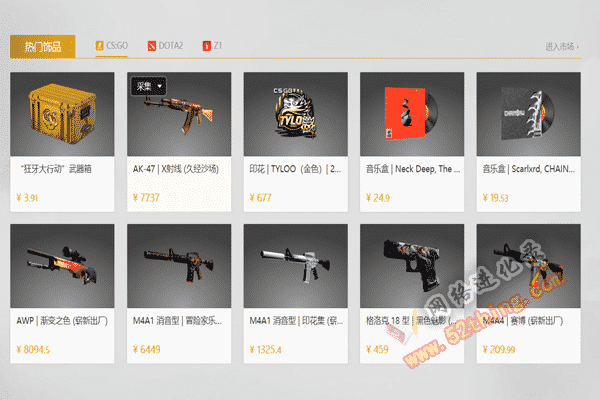Open the AK-47 | X射线 item title
Image resolution: width=600 pixels, height=400 pixels.
pos(176,169)
